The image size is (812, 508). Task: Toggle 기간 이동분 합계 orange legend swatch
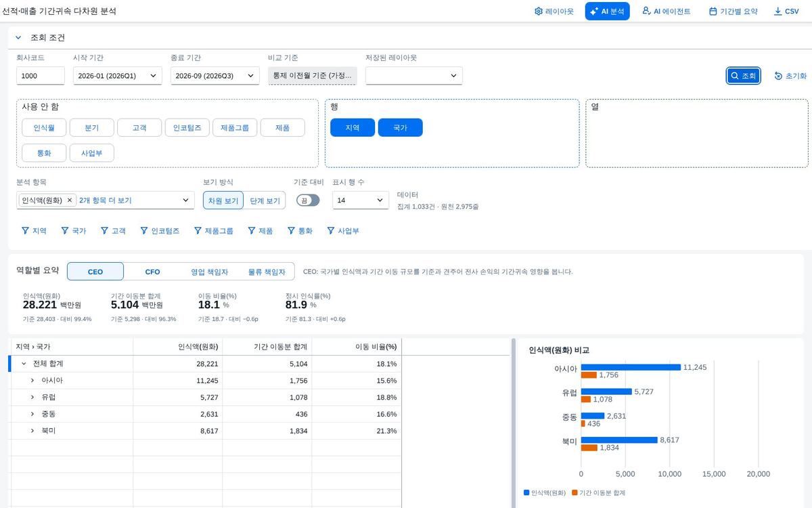coord(574,492)
